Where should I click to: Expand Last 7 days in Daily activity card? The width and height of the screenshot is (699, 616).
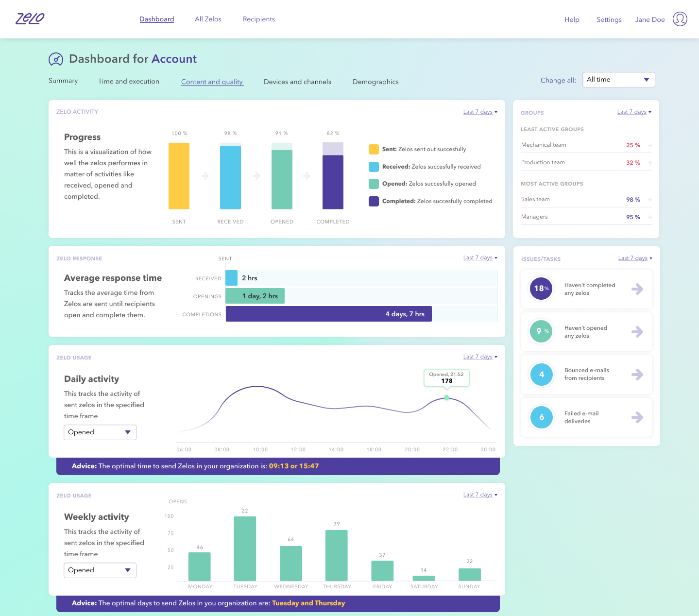pyautogui.click(x=480, y=357)
